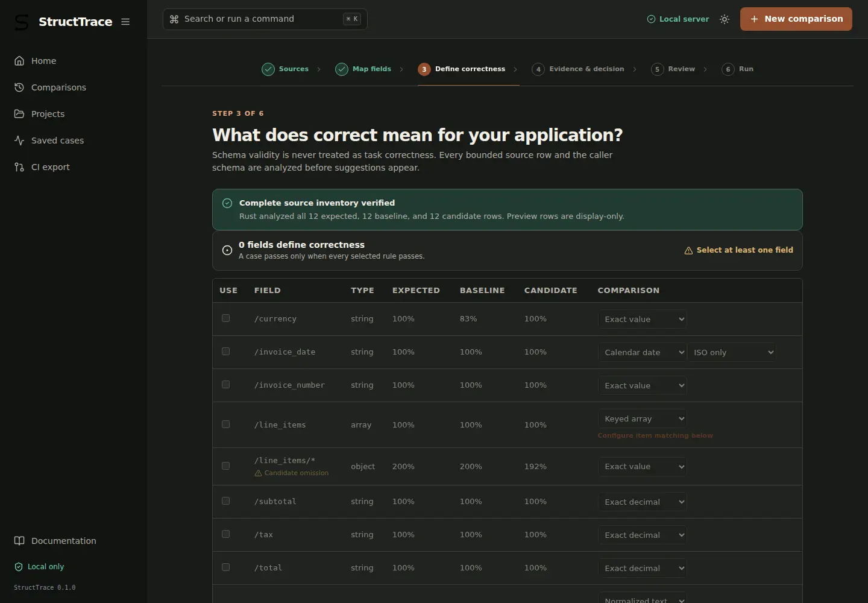Click the StructTrace logo icon

[22, 22]
